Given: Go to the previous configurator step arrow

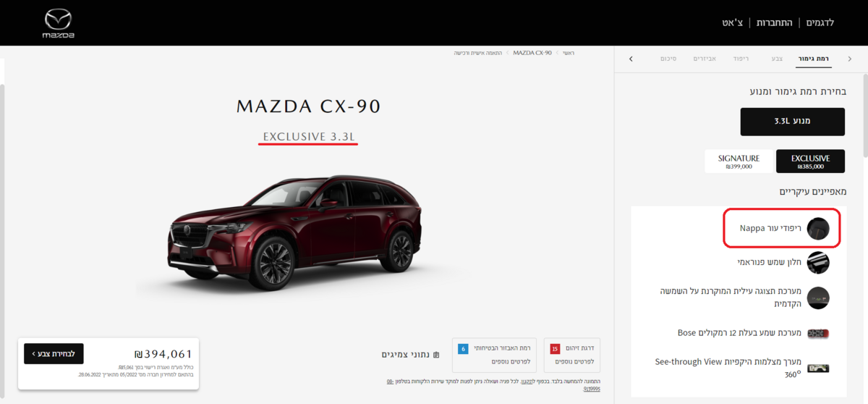Looking at the screenshot, I should (849, 59).
